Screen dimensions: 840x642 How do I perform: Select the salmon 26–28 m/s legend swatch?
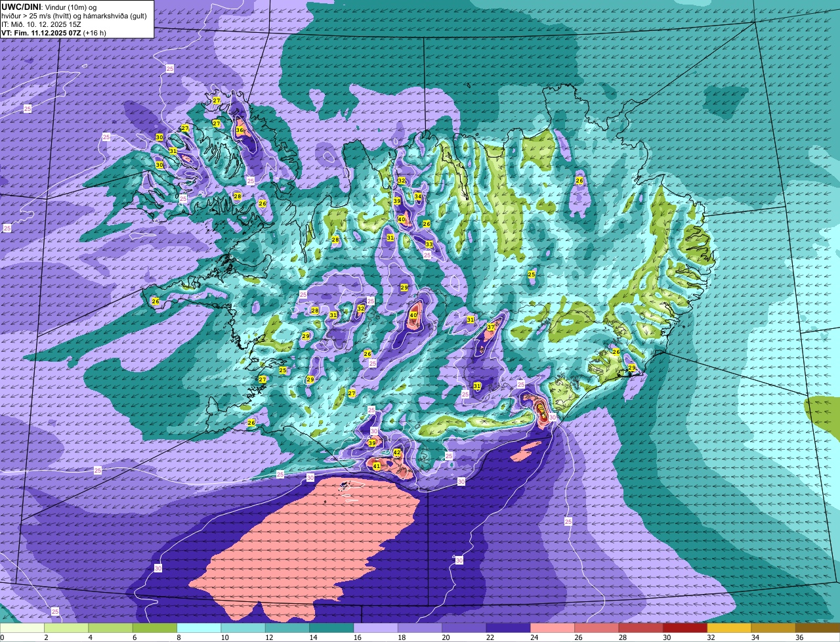pos(597,628)
